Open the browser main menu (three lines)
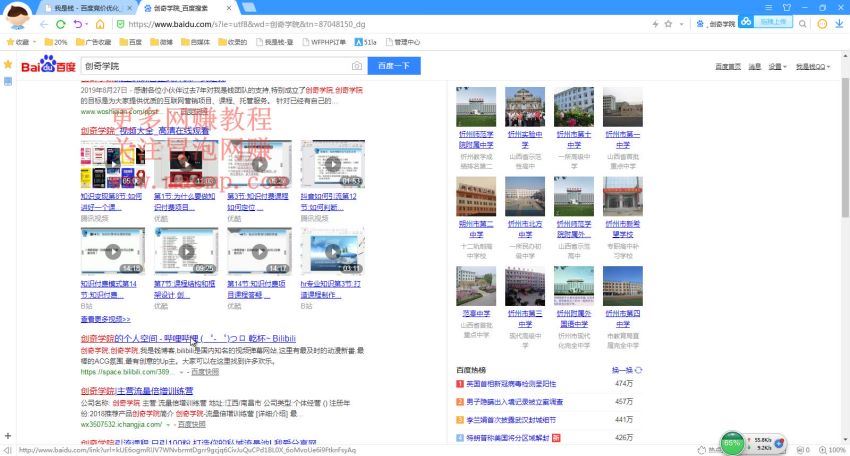 [769, 8]
